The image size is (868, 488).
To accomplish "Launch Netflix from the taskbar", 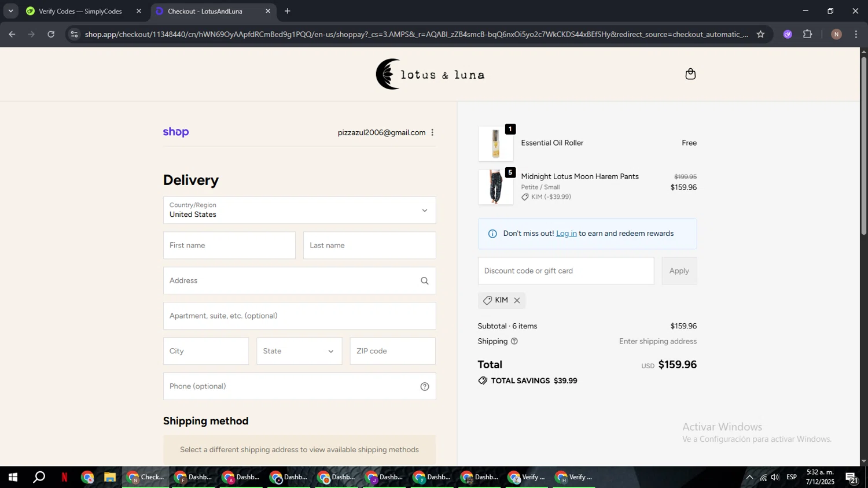I will tap(64, 478).
